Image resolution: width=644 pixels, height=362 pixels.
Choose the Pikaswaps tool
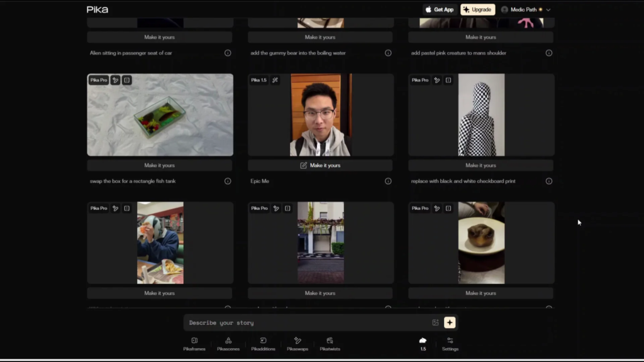coord(297,343)
